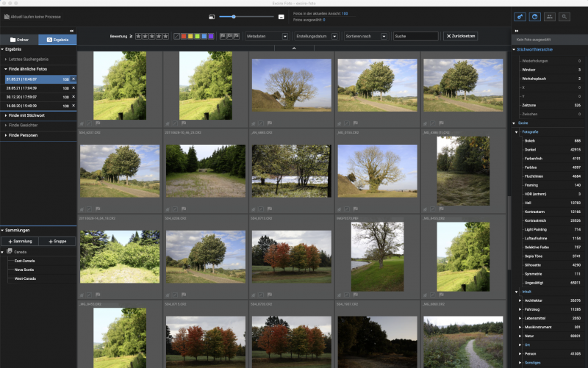Click into the Suche field
The width and height of the screenshot is (588, 368).
point(416,36)
